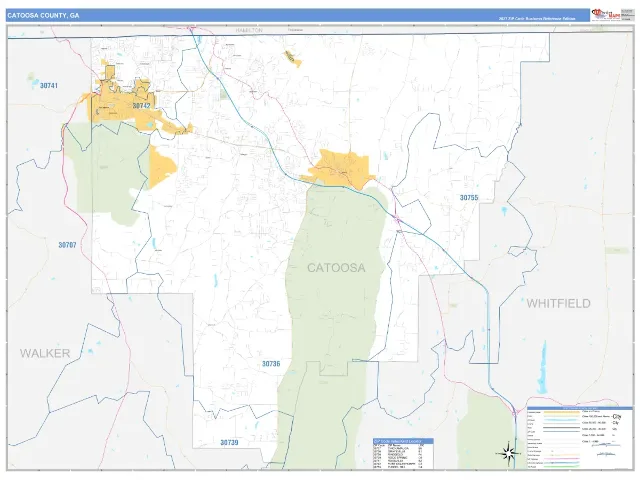Click the ZIP code label 30739
Viewport: 640px width, 480px height.
coord(229,442)
